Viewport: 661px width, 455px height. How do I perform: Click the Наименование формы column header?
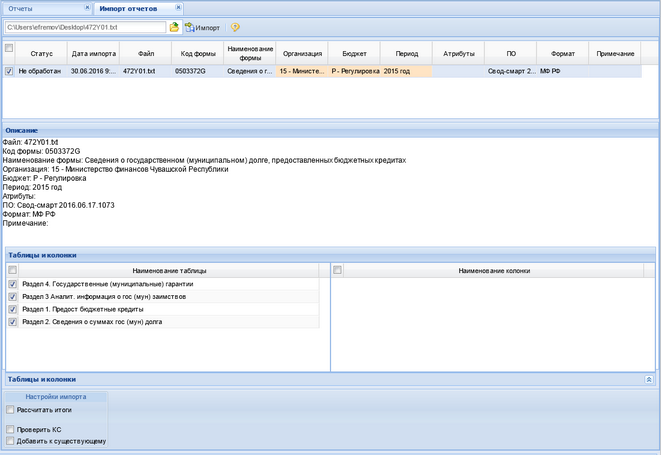(250, 54)
